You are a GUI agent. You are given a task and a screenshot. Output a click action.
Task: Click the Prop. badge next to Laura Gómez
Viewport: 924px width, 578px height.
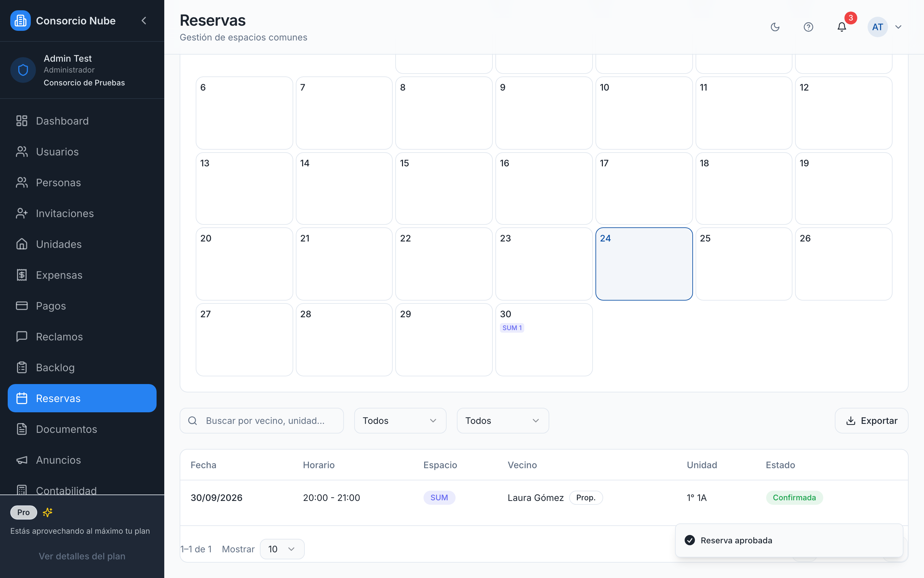(586, 497)
